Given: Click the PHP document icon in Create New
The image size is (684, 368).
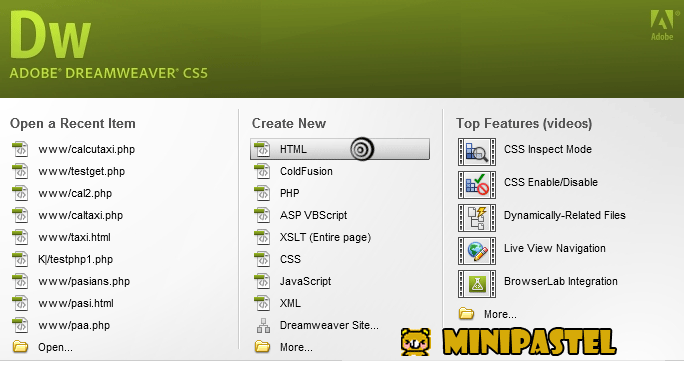Looking at the screenshot, I should [x=262, y=193].
